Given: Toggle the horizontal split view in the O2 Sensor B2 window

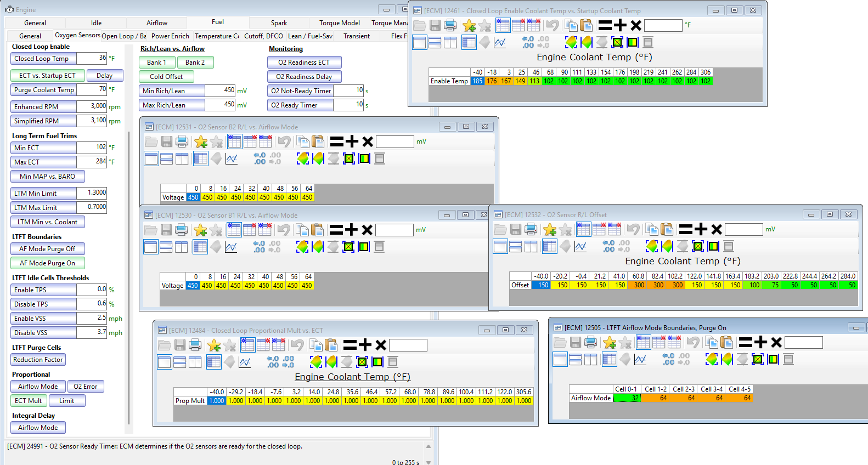Looking at the screenshot, I should coord(167,159).
